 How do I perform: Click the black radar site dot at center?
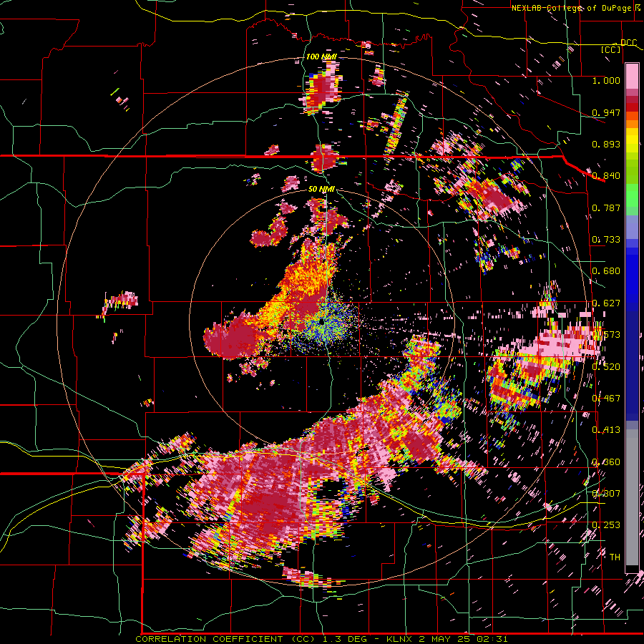click(321, 321)
